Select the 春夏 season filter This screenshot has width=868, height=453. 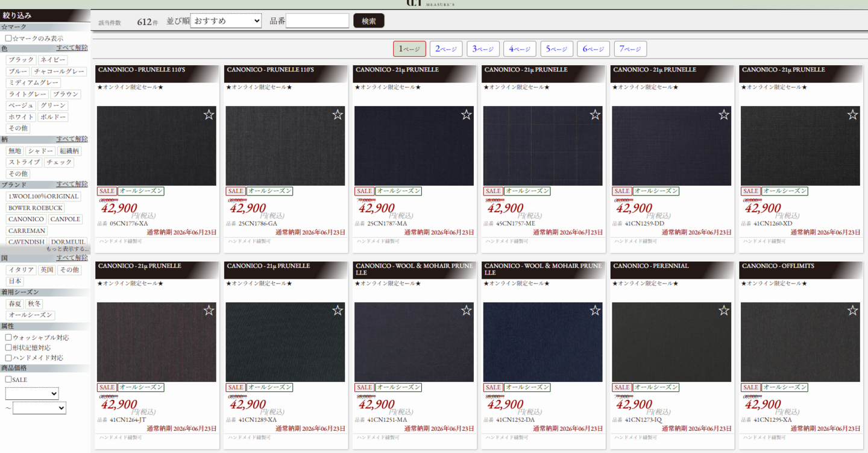[15, 304]
